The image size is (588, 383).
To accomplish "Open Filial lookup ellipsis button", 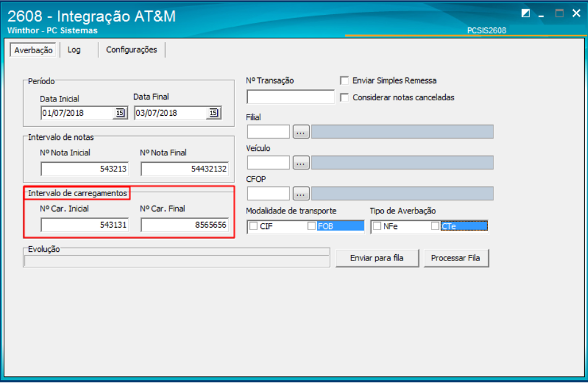I will 300,132.
